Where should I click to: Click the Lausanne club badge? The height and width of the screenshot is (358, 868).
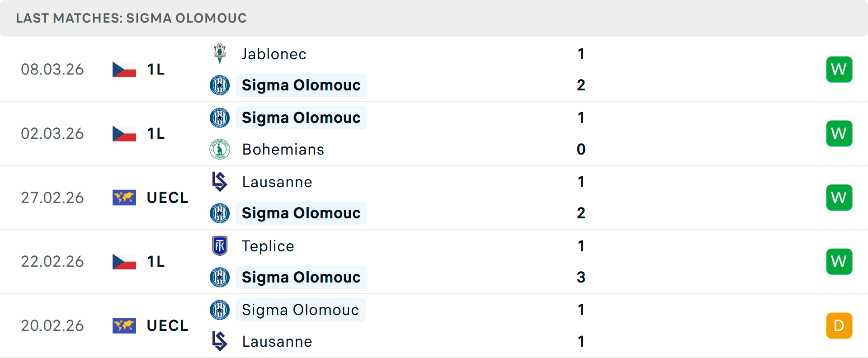(220, 182)
